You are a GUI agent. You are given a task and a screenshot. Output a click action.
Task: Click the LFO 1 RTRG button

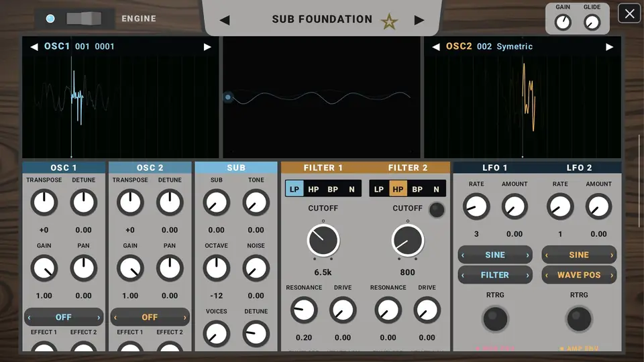coord(495,319)
